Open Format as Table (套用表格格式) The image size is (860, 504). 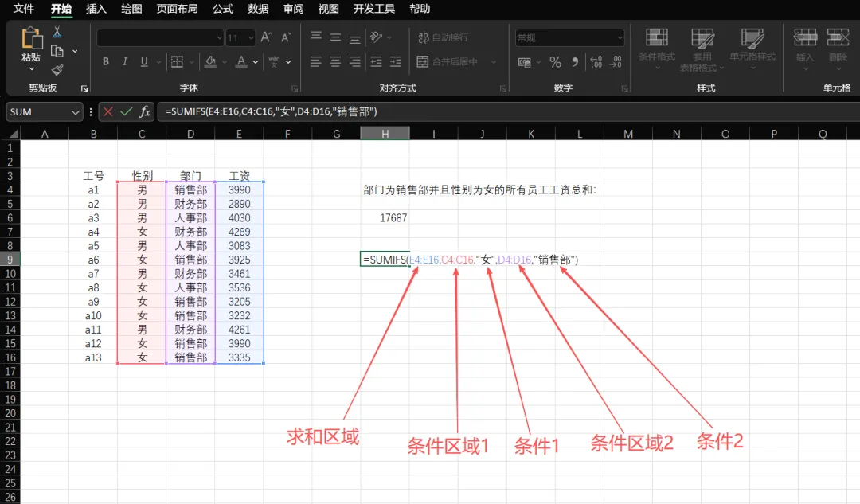[702, 50]
